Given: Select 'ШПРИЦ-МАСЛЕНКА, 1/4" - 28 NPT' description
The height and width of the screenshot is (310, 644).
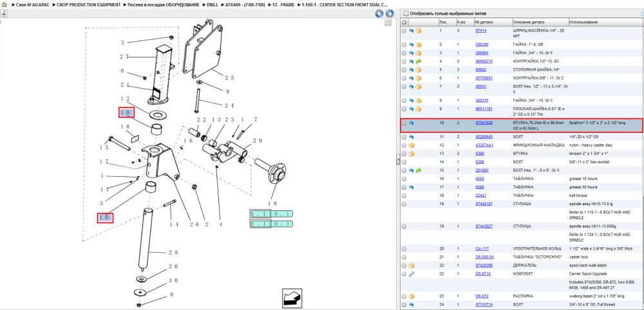Looking at the screenshot, I should pos(538,33).
